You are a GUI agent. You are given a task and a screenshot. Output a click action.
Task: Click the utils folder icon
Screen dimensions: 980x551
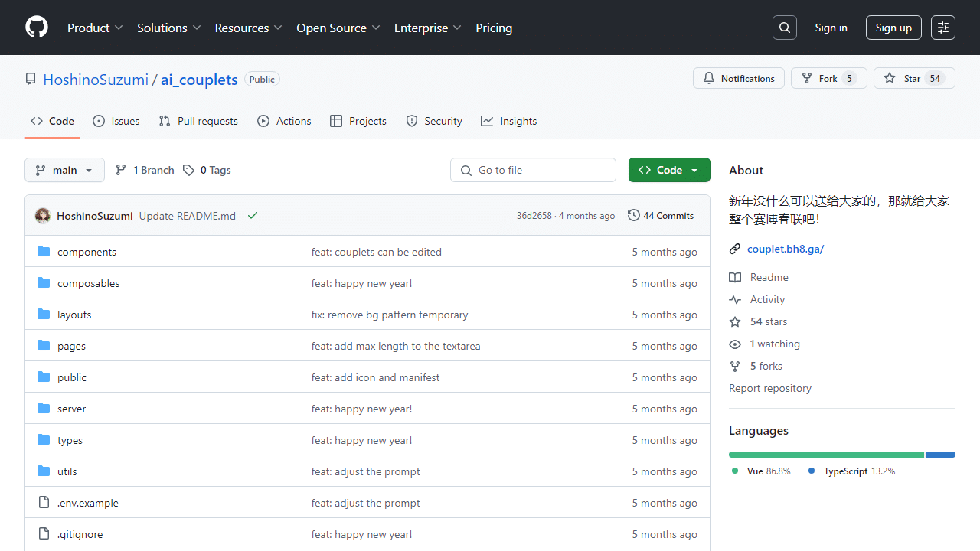tap(44, 471)
